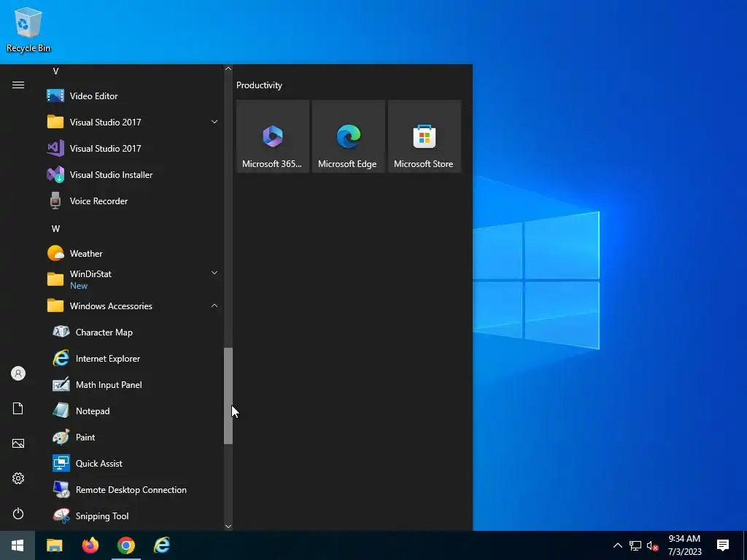Click the V letter header in app list
The width and height of the screenshot is (747, 560).
(55, 71)
